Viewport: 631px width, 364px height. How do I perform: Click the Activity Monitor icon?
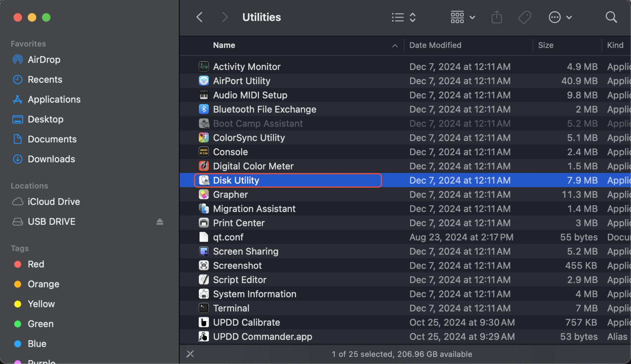204,67
